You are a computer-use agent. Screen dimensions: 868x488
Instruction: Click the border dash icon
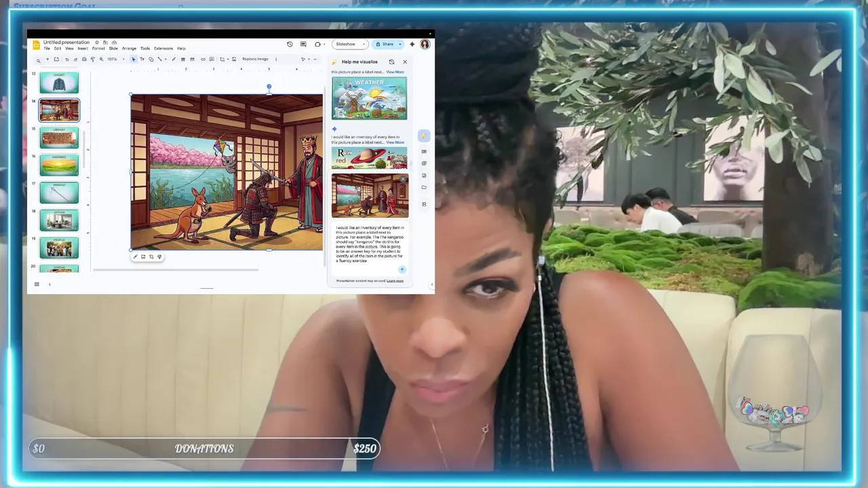(x=192, y=59)
